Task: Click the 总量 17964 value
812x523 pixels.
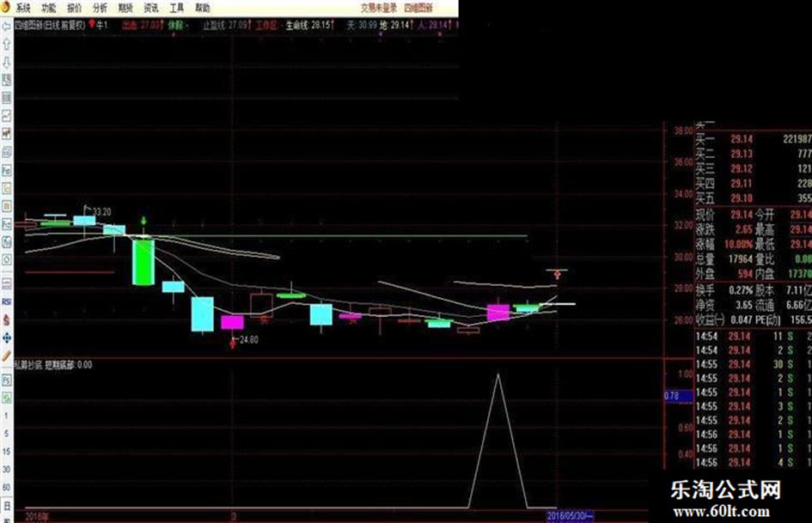Action: [741, 258]
